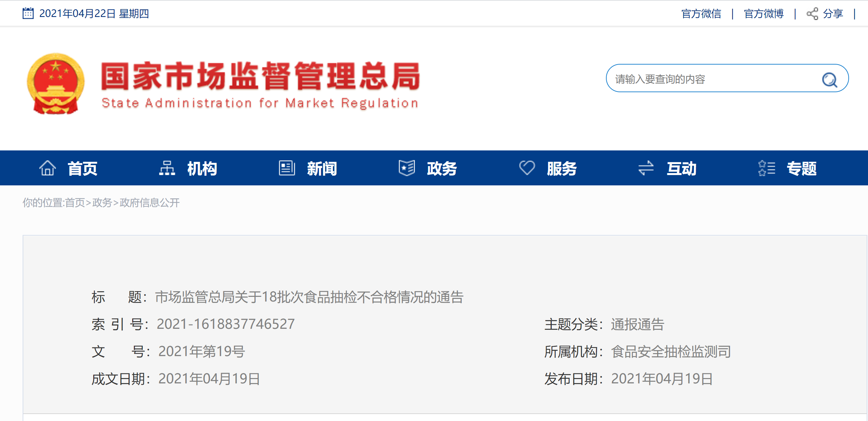Viewport: 868px width, 421px height.
Task: Click the heart icon for 服务
Action: coord(527,168)
